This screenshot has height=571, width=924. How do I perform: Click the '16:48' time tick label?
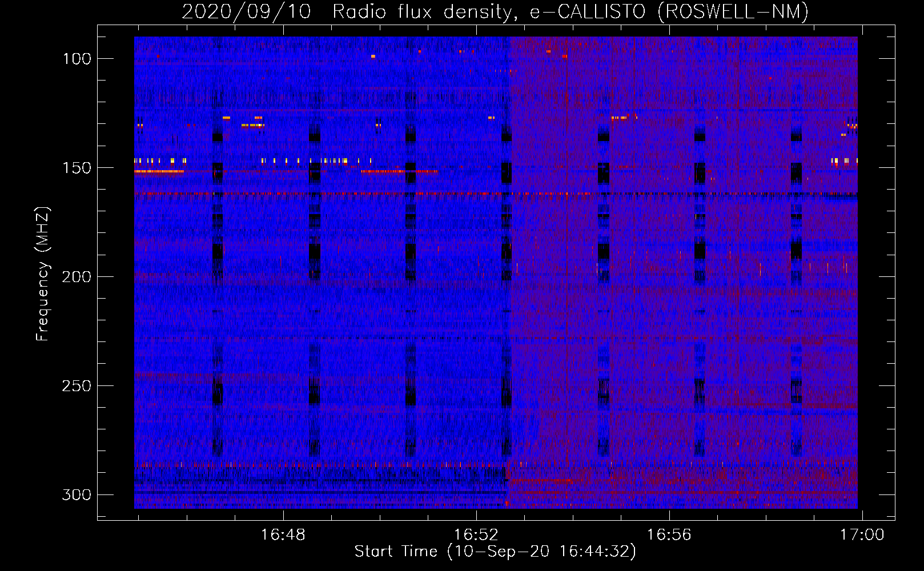pyautogui.click(x=283, y=535)
